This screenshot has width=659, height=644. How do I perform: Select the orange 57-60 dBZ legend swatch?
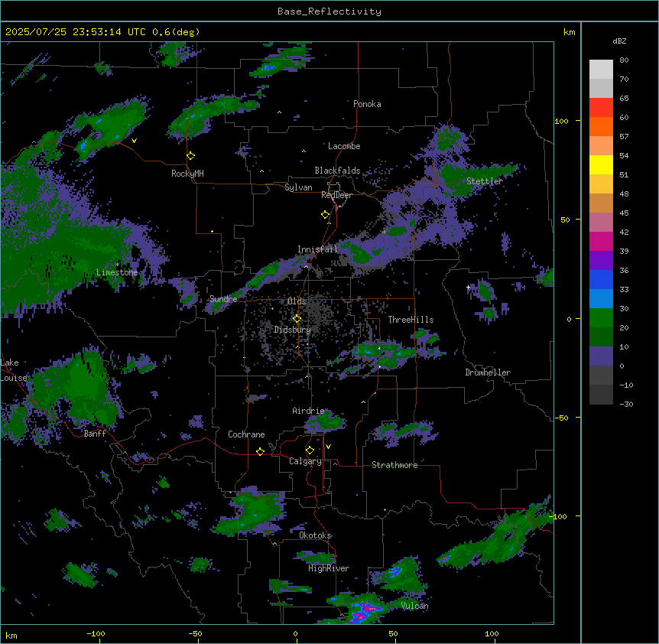[601, 126]
